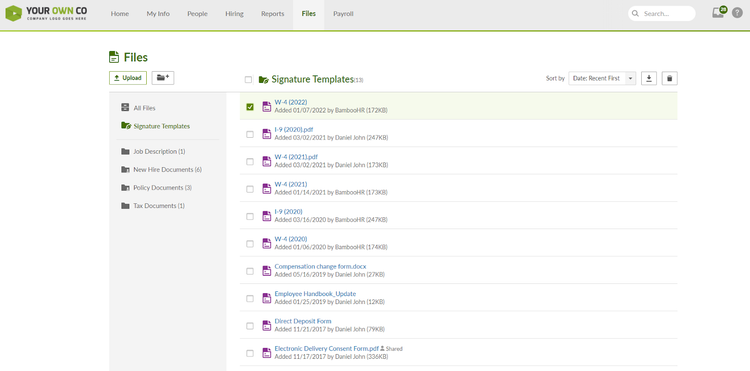Viewport: 750px width, 371px height.
Task: Click the Upload button
Action: pyautogui.click(x=128, y=78)
